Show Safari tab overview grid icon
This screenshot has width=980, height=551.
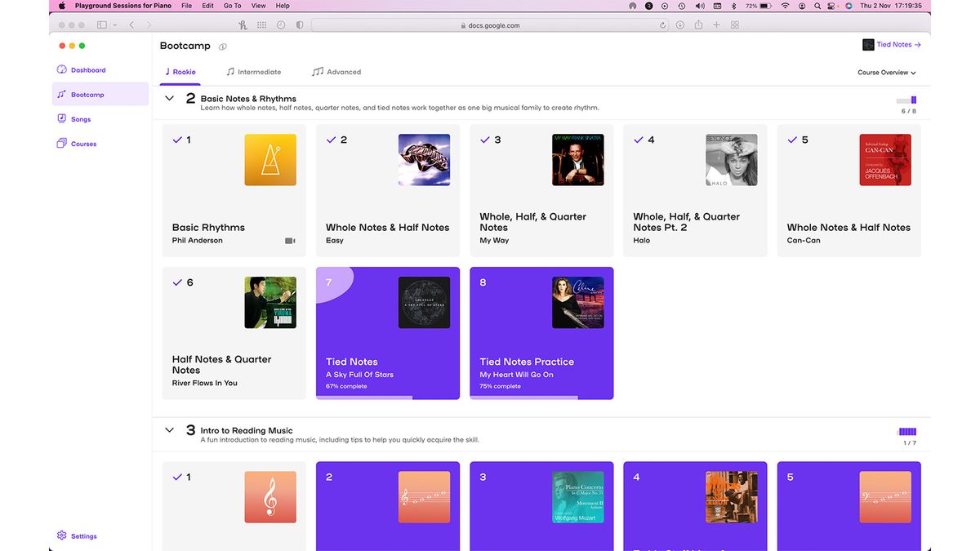[735, 25]
